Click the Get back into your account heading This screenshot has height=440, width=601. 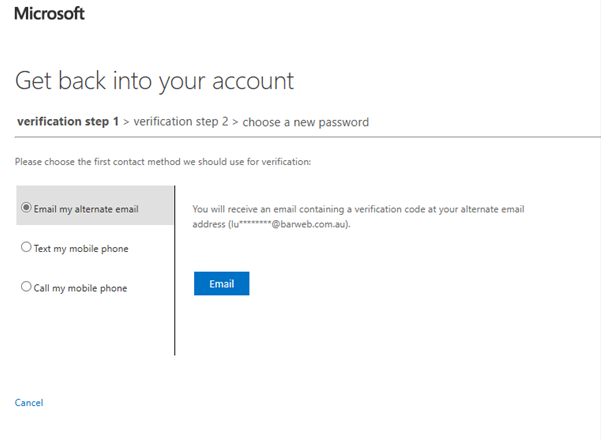pyautogui.click(x=154, y=81)
